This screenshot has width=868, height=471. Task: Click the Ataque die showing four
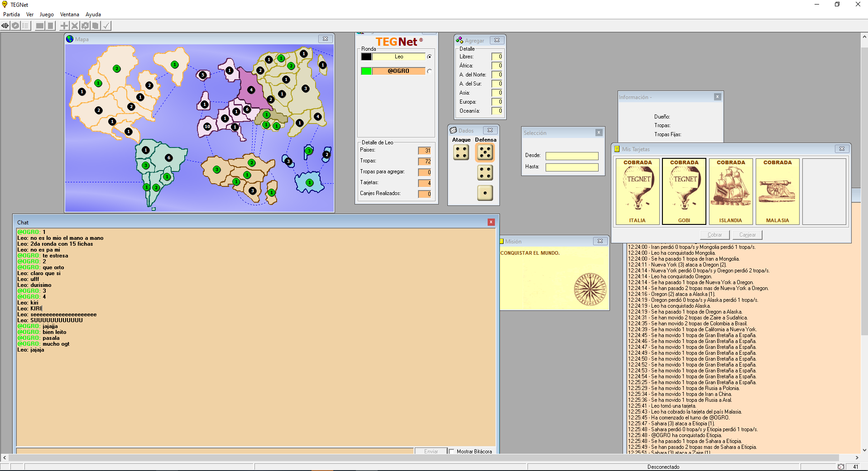(x=461, y=152)
